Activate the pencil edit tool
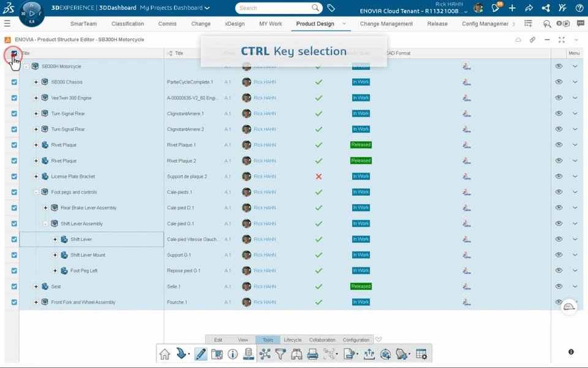 click(x=201, y=354)
